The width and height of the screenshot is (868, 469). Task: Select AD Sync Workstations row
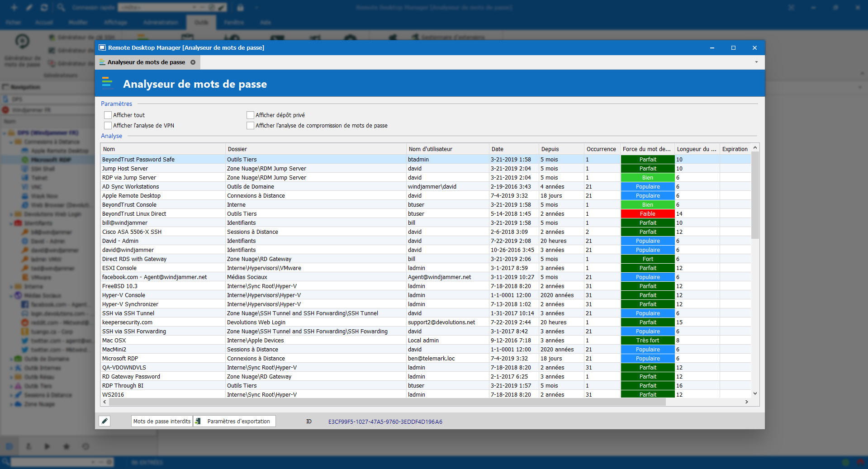[x=426, y=186]
